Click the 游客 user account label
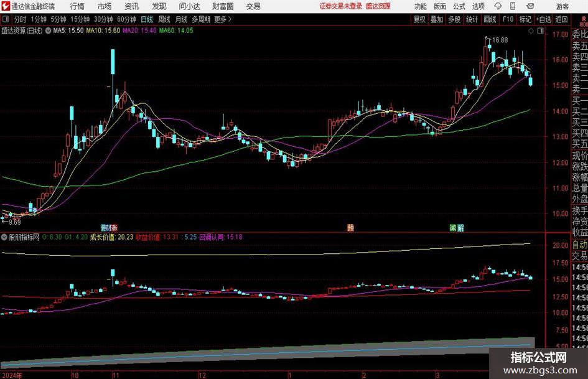Screen dimensions: 588x379 (562, 6)
